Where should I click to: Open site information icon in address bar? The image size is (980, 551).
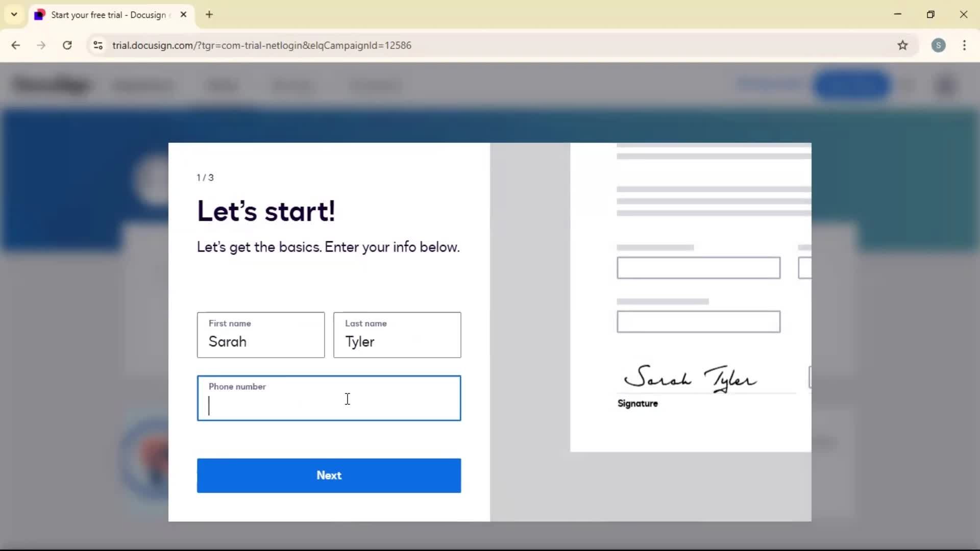[x=98, y=45]
